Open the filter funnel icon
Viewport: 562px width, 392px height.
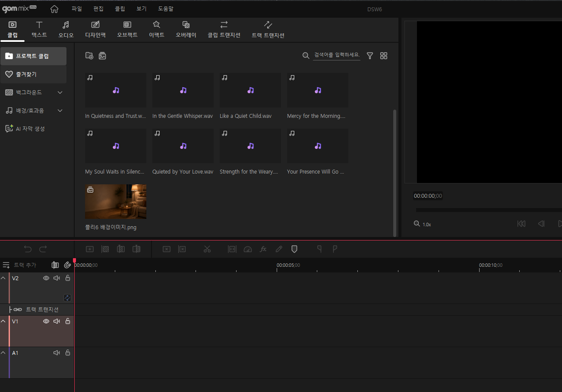(370, 55)
